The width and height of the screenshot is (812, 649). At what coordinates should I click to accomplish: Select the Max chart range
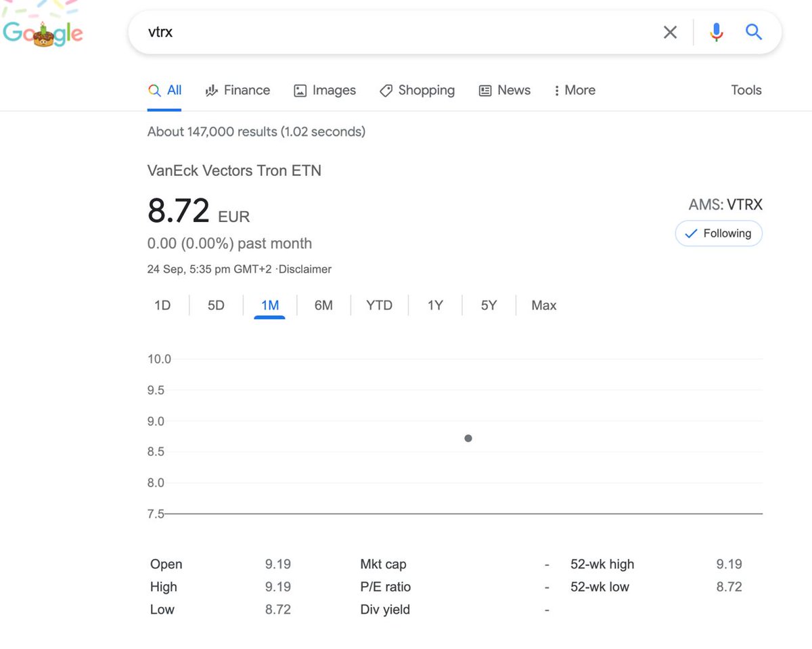click(544, 305)
